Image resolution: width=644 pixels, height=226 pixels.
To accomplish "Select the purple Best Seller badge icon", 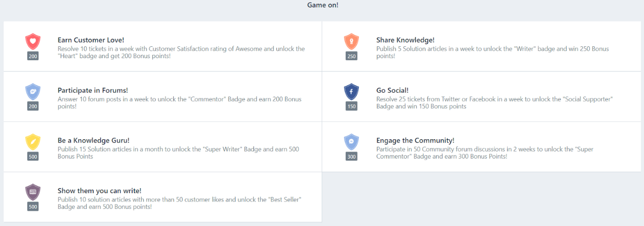I will (x=32, y=192).
